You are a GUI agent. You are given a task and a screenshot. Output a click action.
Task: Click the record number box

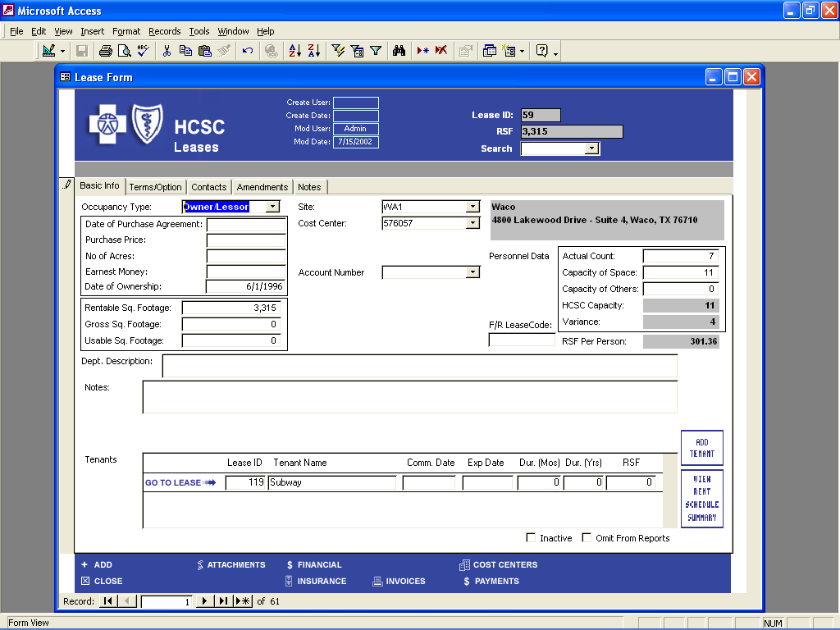[166, 601]
